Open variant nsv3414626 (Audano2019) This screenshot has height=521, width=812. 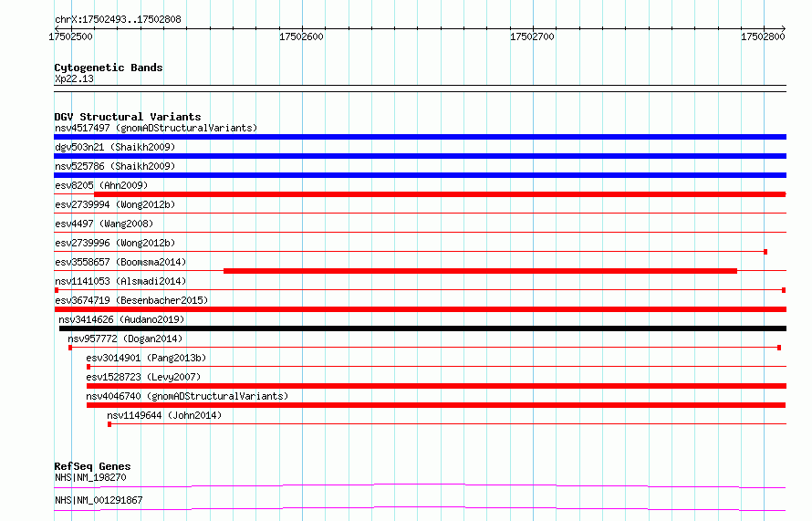pos(121,319)
